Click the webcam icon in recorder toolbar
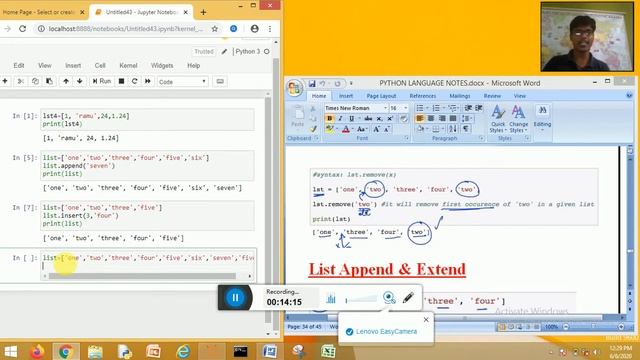 pos(389,298)
